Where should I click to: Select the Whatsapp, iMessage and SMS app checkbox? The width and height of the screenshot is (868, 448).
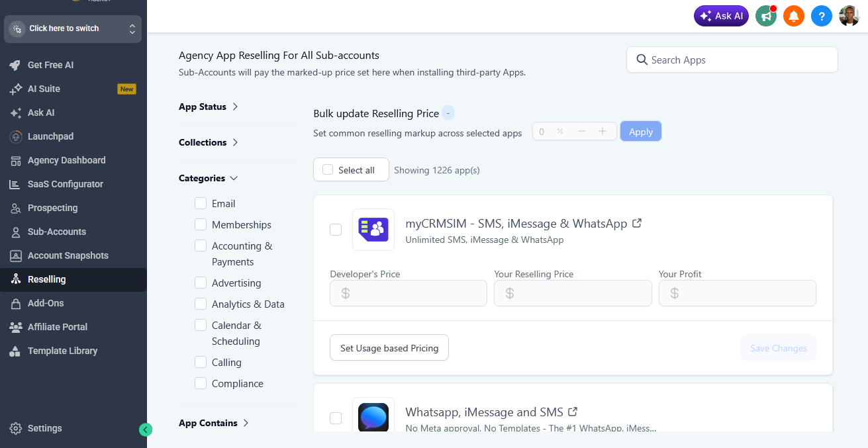tap(336, 418)
